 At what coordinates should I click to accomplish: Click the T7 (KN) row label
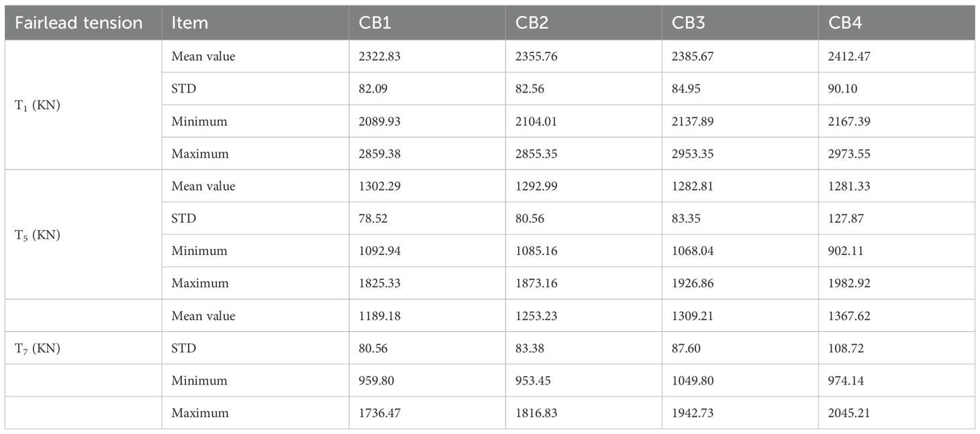(38, 348)
